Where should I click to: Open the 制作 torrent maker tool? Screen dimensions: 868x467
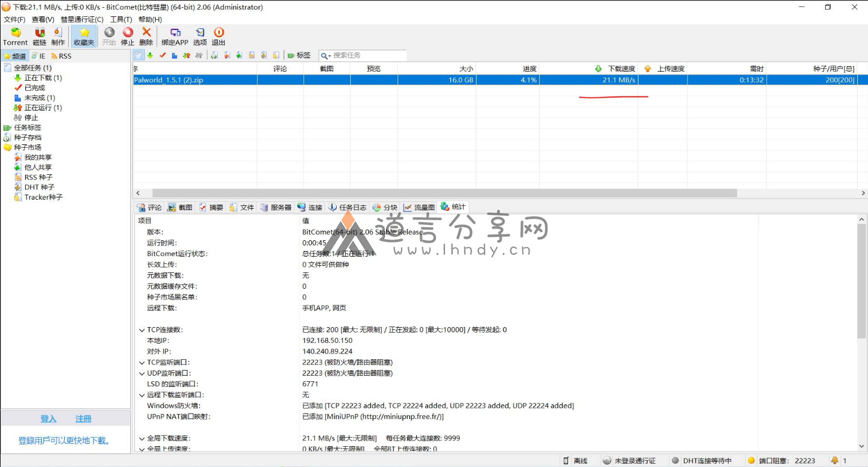58,37
